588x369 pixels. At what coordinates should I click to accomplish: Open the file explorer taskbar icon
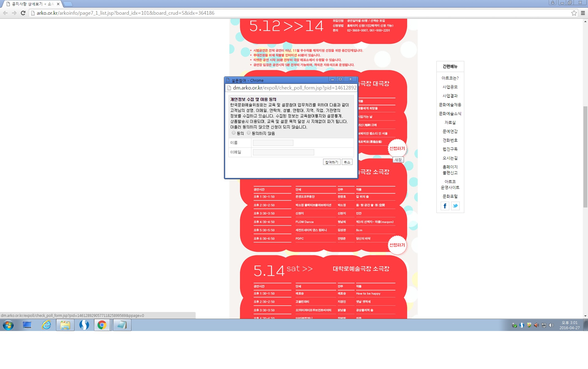(x=65, y=325)
